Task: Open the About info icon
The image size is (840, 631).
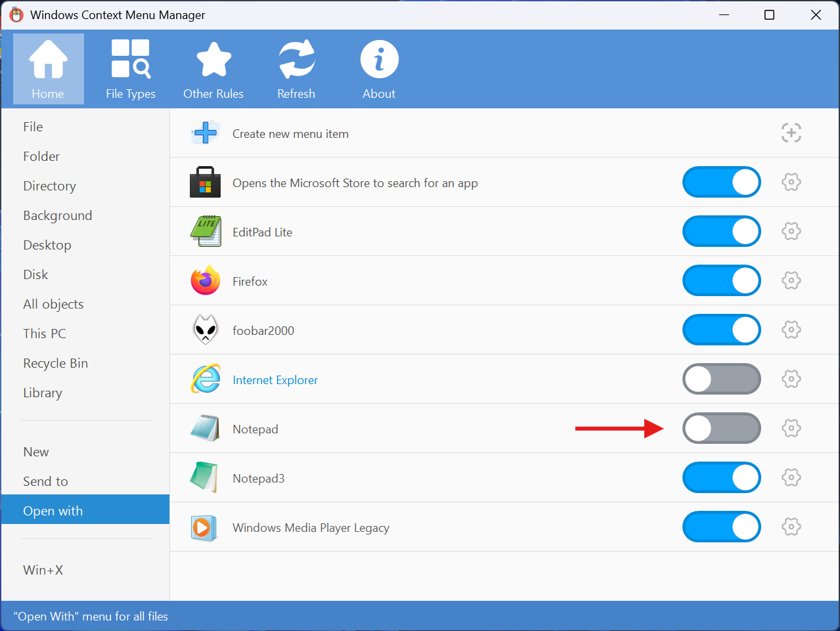Action: click(x=380, y=59)
